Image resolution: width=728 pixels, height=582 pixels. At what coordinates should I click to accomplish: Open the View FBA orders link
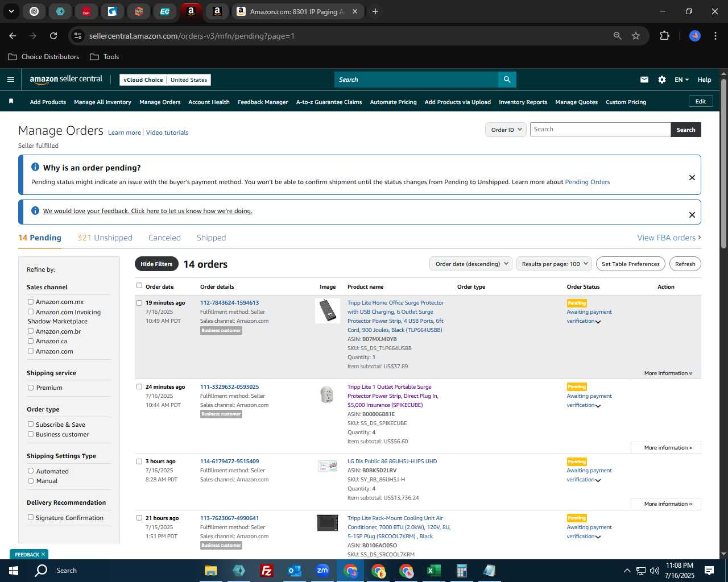tap(669, 238)
